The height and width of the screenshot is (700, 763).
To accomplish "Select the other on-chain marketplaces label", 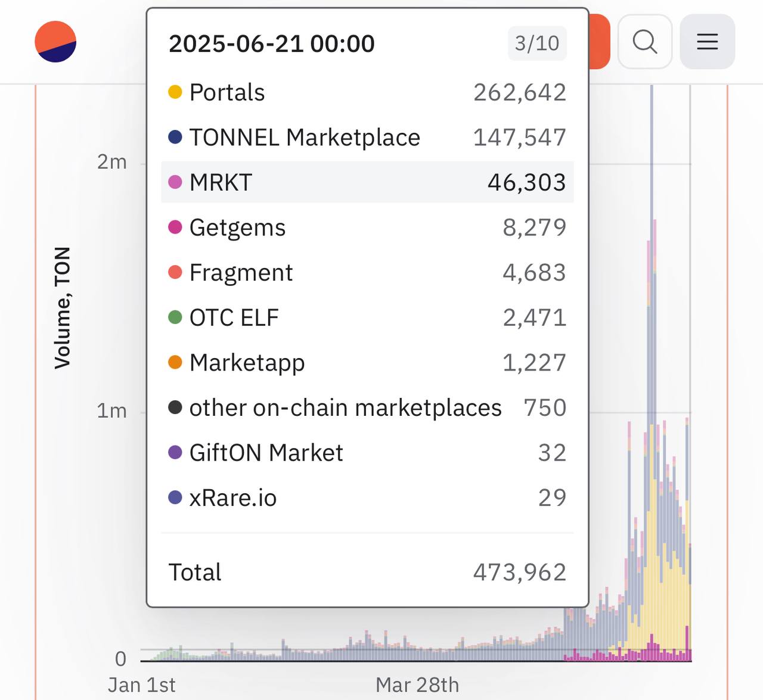I will coord(345,407).
